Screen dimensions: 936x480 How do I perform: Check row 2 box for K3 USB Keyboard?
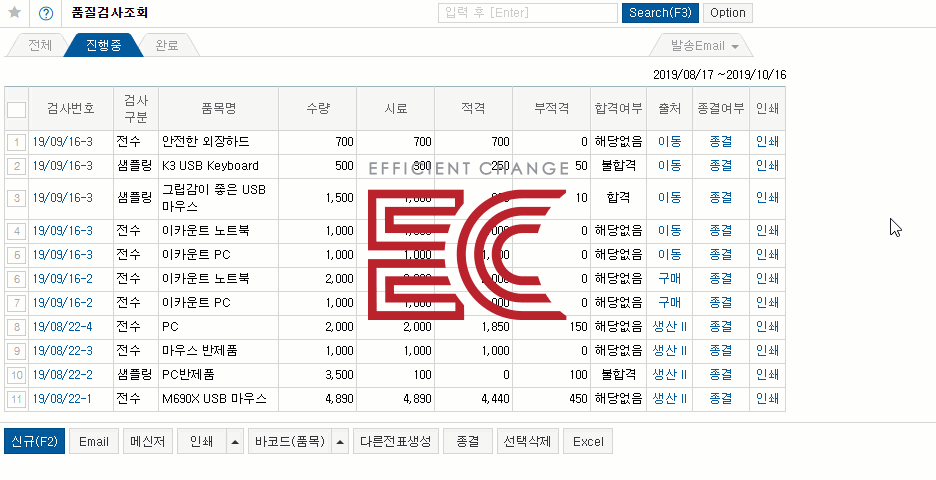coord(16,166)
